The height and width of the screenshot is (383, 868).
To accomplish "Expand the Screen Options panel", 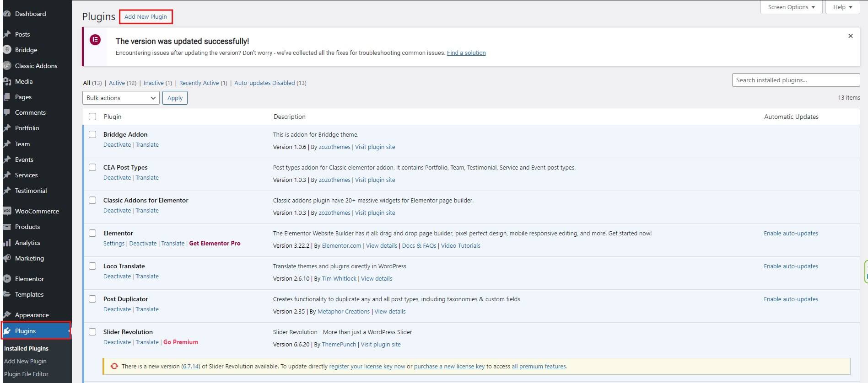I will pos(791,7).
